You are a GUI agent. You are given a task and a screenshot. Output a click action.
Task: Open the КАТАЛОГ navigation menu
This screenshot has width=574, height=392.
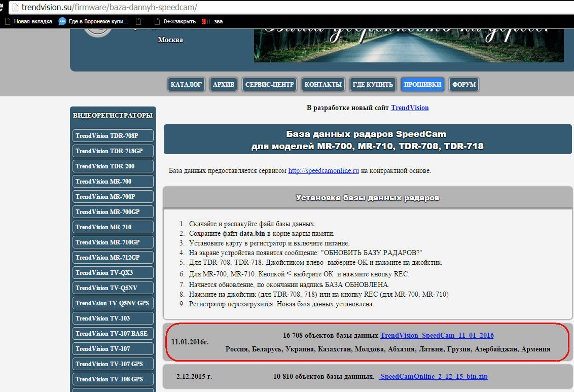(x=186, y=85)
